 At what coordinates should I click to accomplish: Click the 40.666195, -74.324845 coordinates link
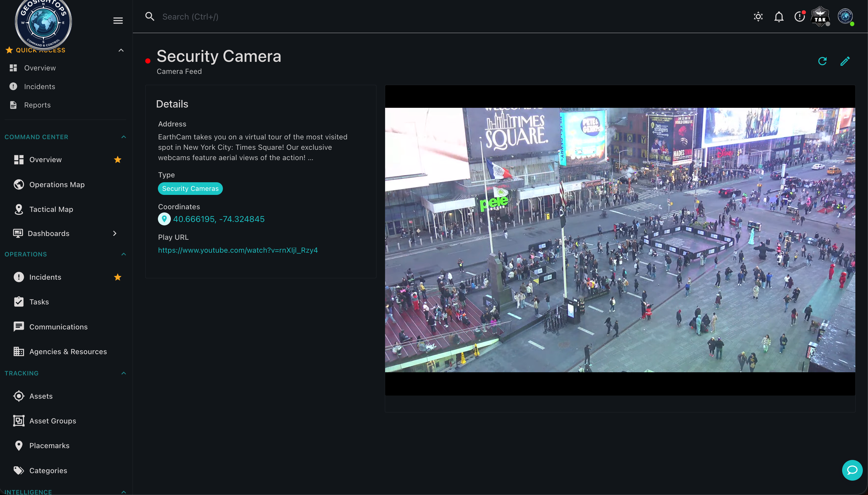pyautogui.click(x=219, y=219)
